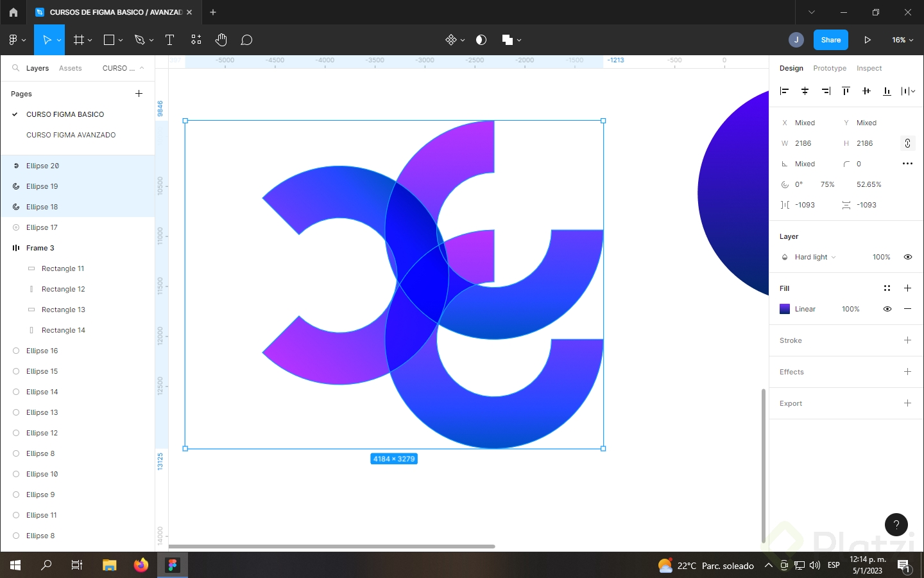924x578 pixels.
Task: Select the Frame tool
Action: [x=78, y=40]
